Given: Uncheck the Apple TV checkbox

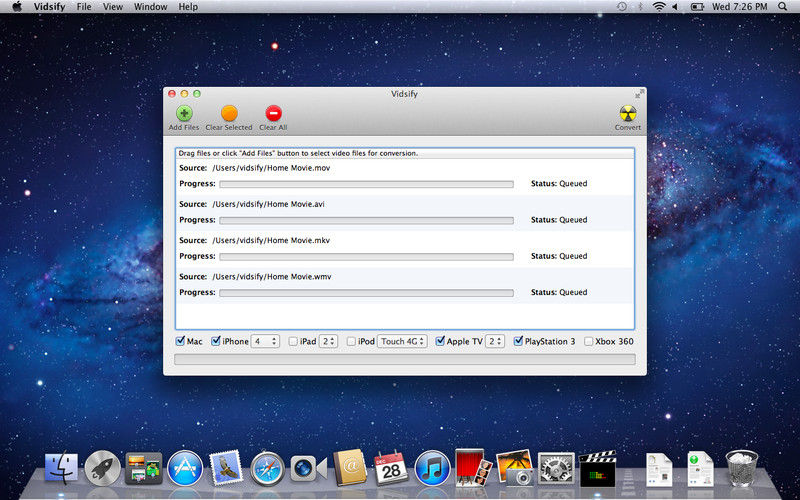Looking at the screenshot, I should click(440, 341).
